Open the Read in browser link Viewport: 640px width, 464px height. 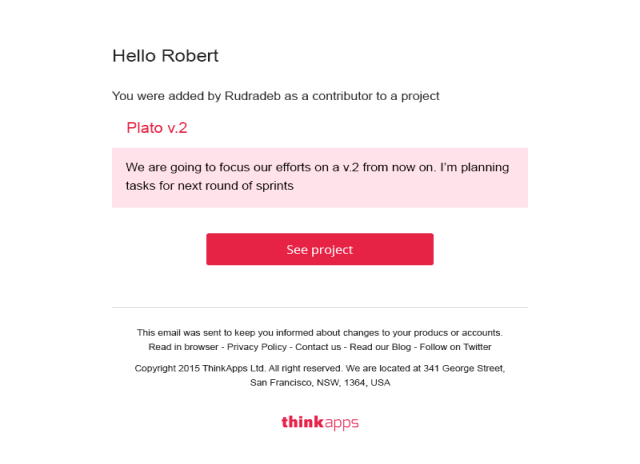point(183,347)
